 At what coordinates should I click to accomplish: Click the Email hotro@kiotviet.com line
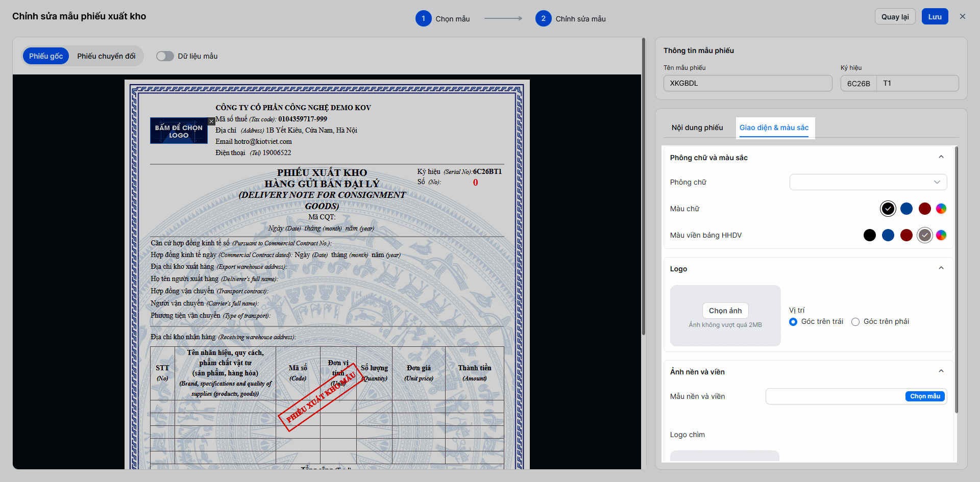tap(254, 141)
